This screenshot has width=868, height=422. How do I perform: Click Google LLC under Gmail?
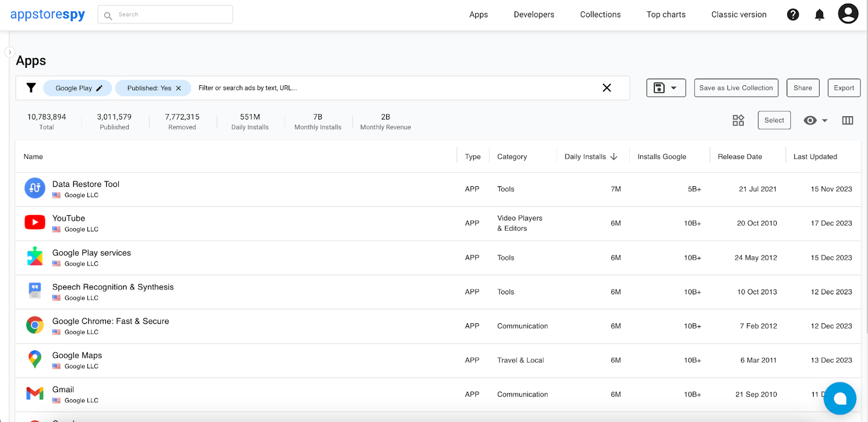pyautogui.click(x=81, y=400)
